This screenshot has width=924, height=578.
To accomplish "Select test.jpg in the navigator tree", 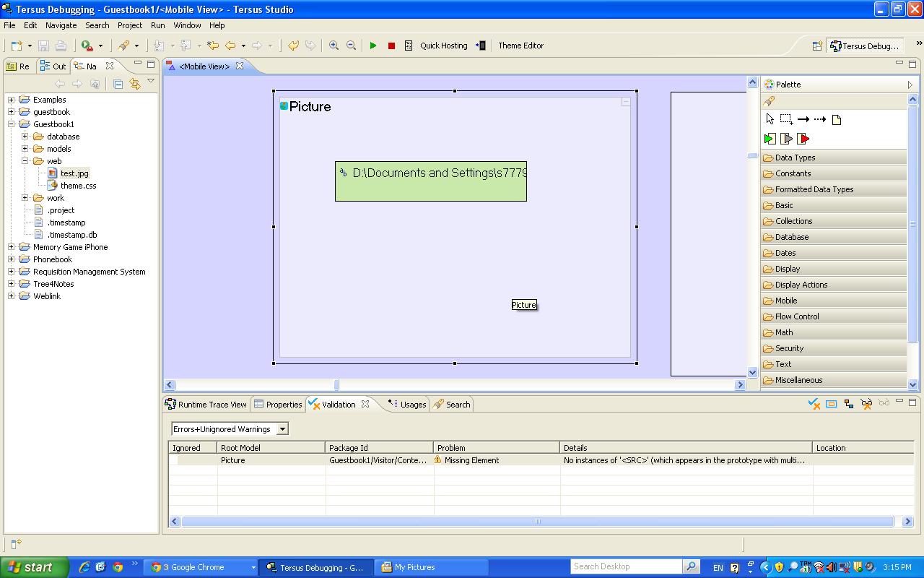I will click(74, 173).
